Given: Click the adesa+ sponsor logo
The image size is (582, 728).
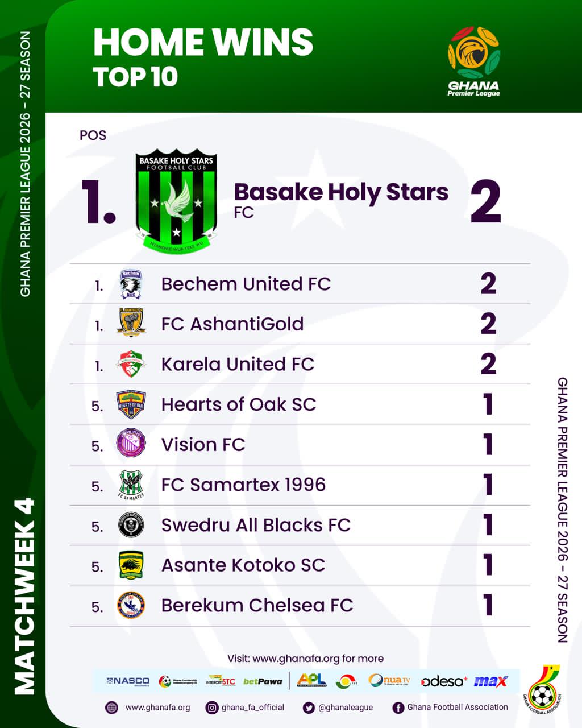Looking at the screenshot, I should click(444, 681).
